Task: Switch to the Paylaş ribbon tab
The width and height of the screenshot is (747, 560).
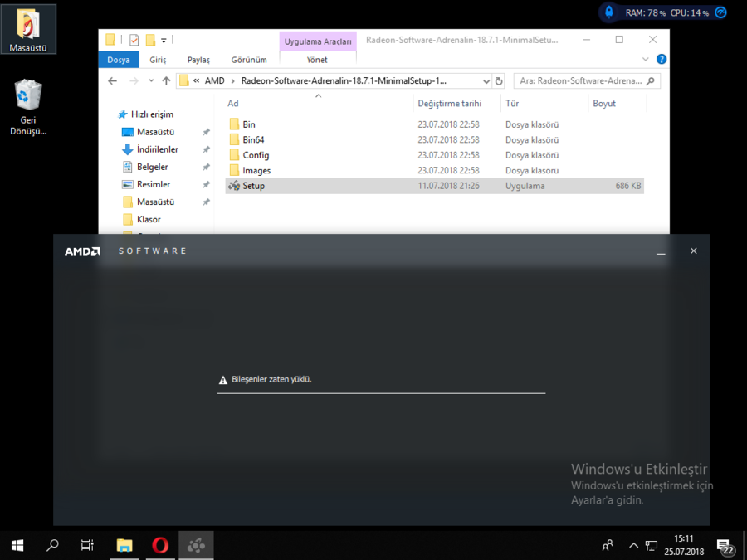Action: coord(198,60)
